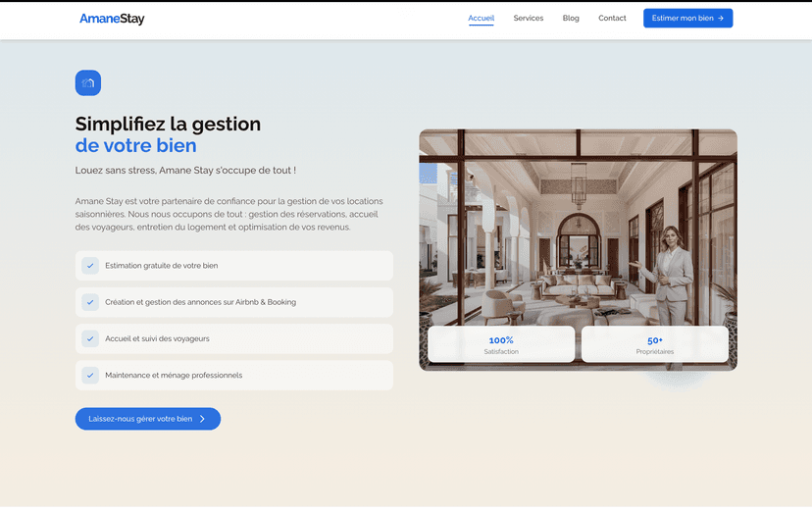Click the riad interior hero image
Image resolution: width=812 pixels, height=512 pixels.
(578, 235)
